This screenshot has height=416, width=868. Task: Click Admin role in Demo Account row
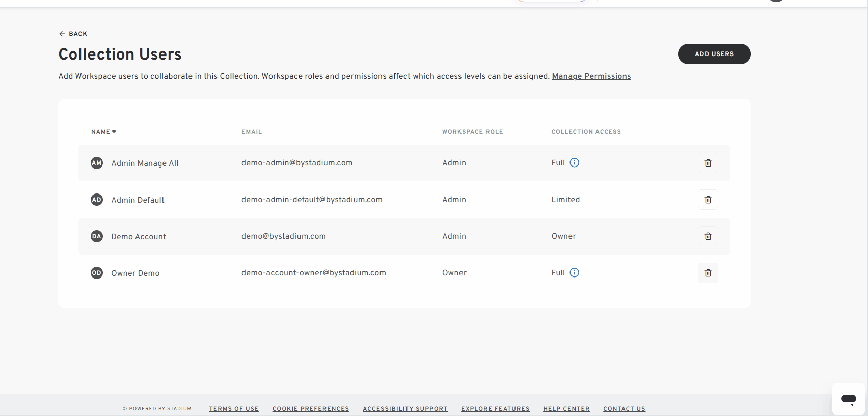click(x=454, y=236)
